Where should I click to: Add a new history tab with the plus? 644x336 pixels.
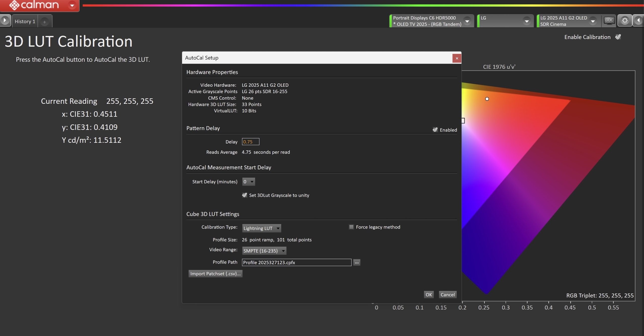tap(45, 22)
